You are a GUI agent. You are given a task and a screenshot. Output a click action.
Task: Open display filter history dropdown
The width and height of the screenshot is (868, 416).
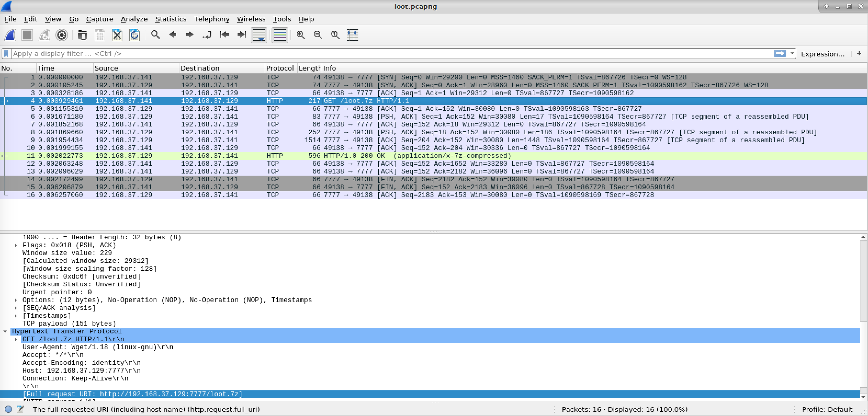click(x=792, y=54)
